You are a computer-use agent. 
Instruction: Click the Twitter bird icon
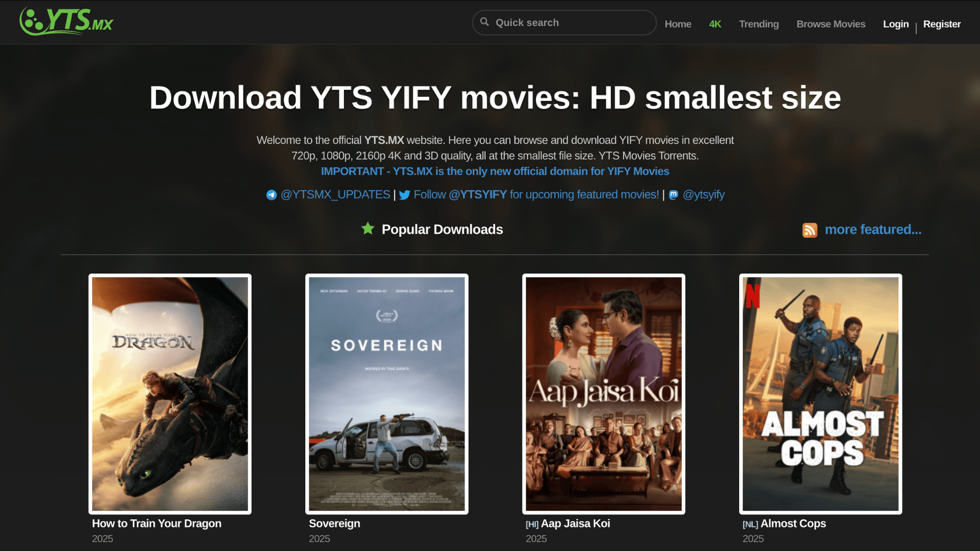(404, 195)
